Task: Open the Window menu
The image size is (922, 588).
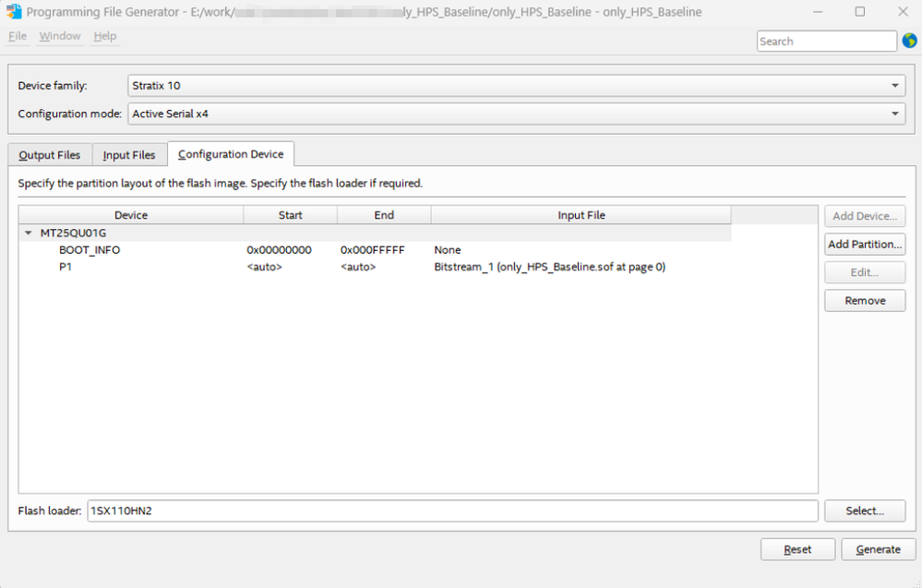Action: (59, 36)
